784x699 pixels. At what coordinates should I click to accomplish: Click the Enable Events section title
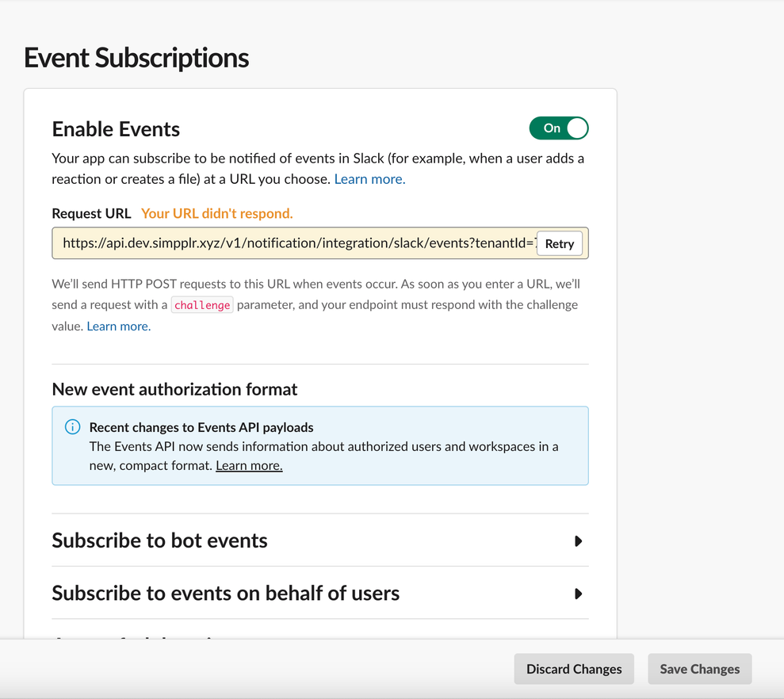coord(115,128)
